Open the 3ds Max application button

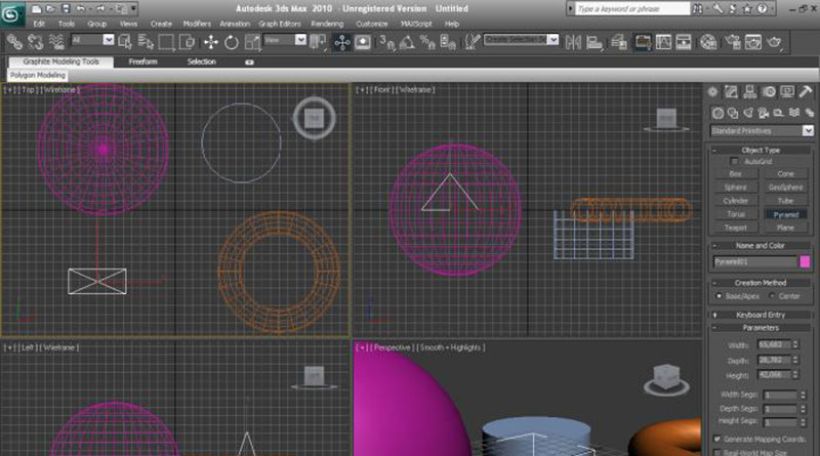coord(12,14)
